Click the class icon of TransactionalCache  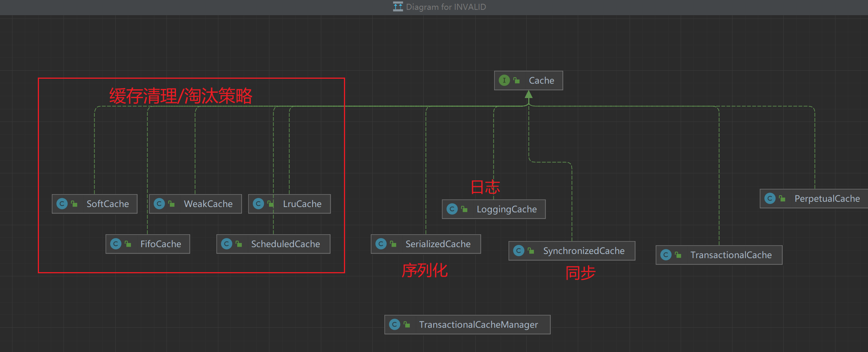tap(666, 255)
